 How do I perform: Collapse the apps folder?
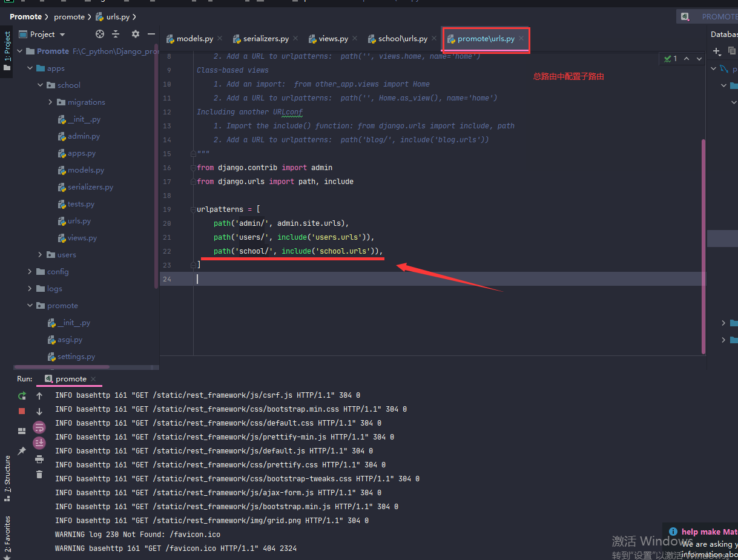[30, 68]
